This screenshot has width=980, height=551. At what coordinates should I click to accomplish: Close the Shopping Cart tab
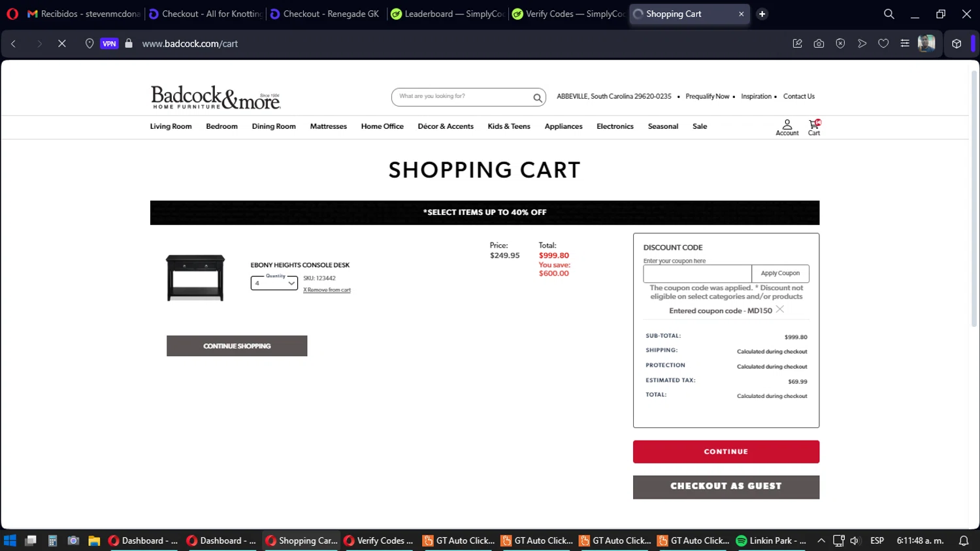coord(741,14)
